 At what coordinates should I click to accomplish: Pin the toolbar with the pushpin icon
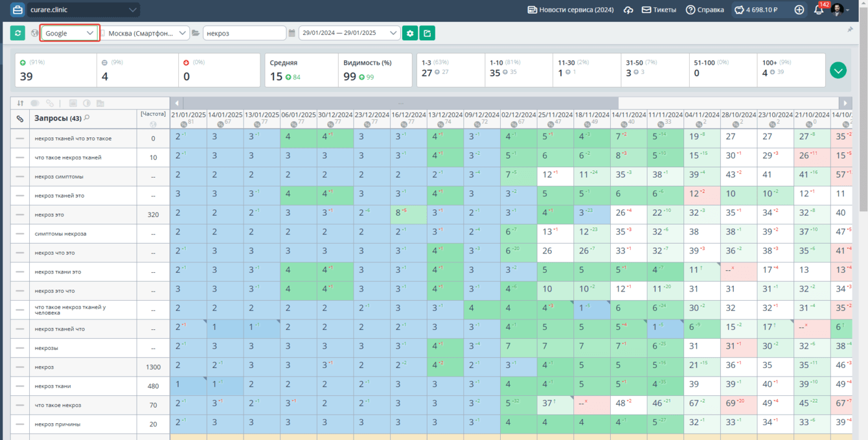tap(850, 30)
